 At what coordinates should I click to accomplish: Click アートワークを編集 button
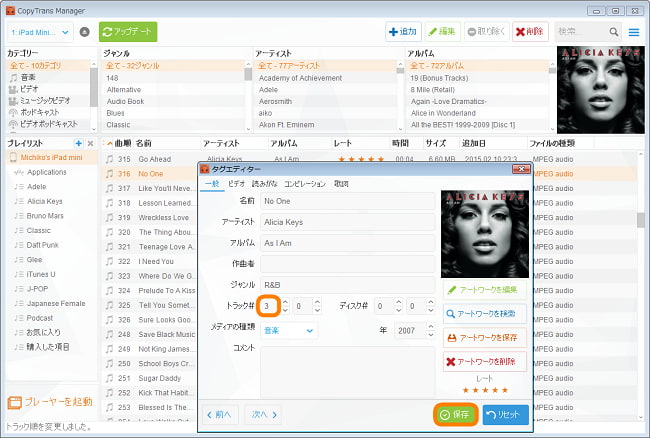click(x=485, y=290)
